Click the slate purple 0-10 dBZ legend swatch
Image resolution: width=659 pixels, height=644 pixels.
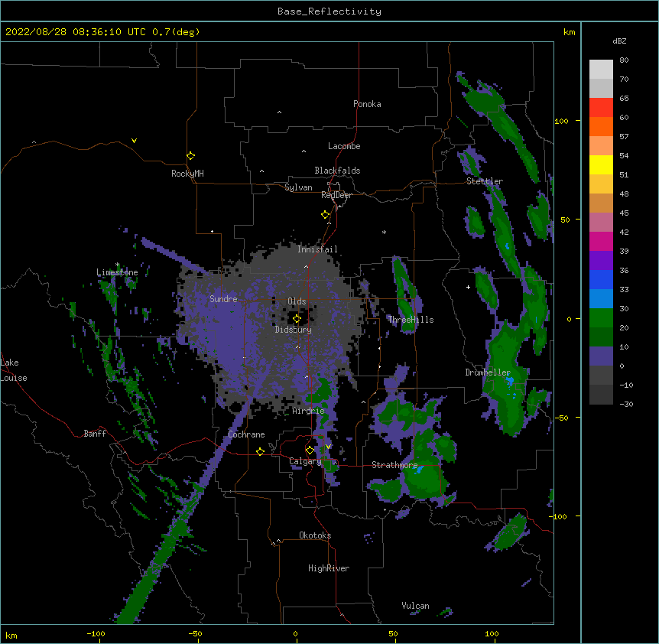pyautogui.click(x=601, y=356)
